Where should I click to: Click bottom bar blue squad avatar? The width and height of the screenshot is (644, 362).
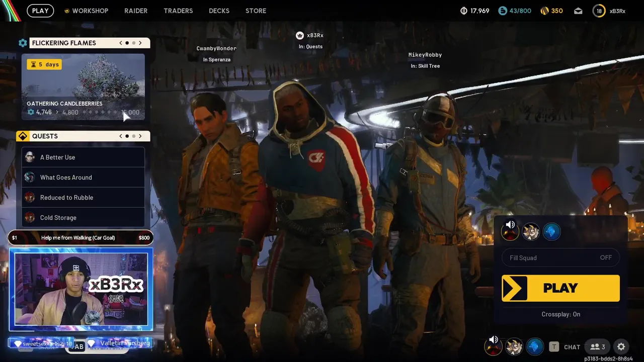pyautogui.click(x=534, y=346)
